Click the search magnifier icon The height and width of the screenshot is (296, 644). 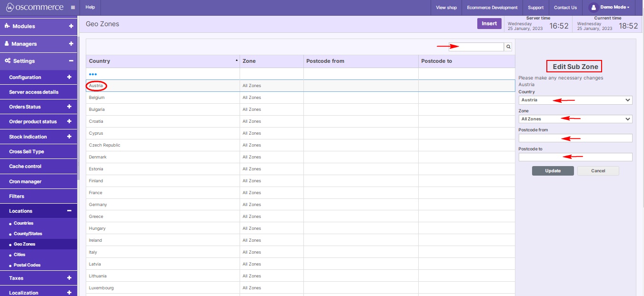(508, 47)
